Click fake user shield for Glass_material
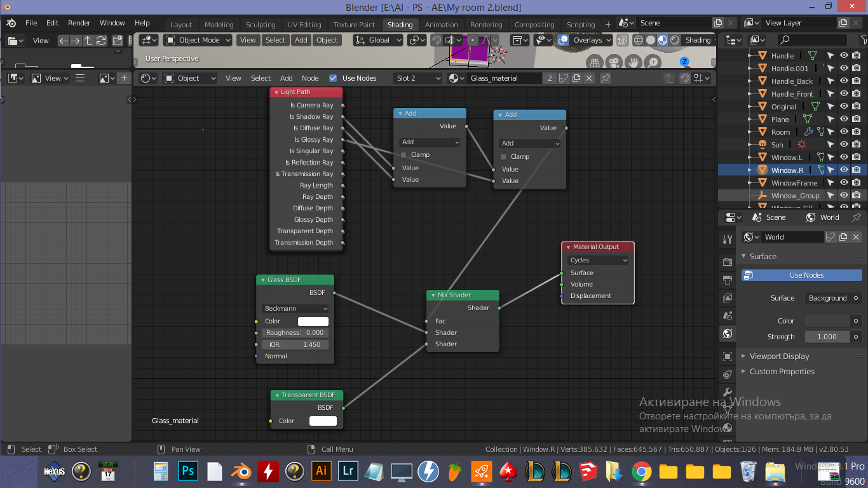Image resolution: width=868 pixels, height=488 pixels. 564,78
